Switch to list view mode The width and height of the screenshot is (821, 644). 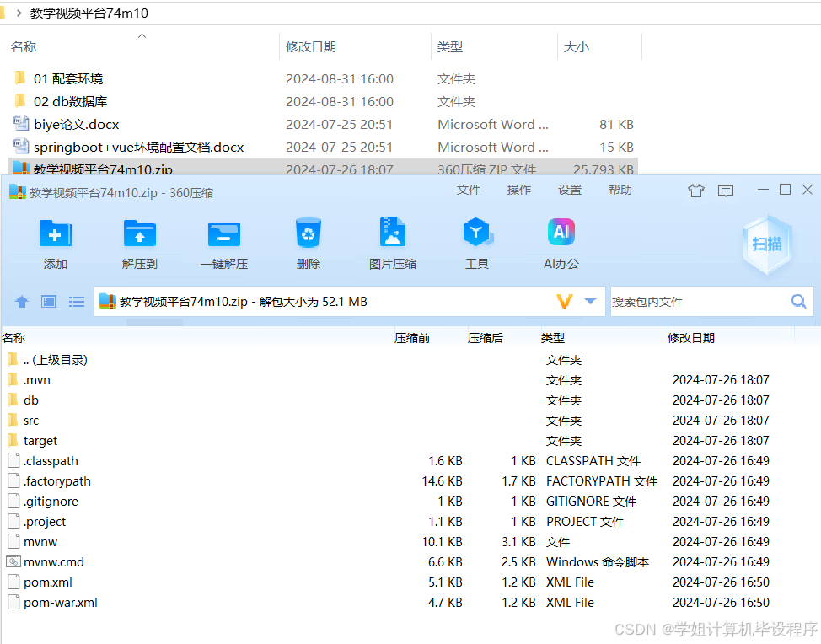[77, 301]
